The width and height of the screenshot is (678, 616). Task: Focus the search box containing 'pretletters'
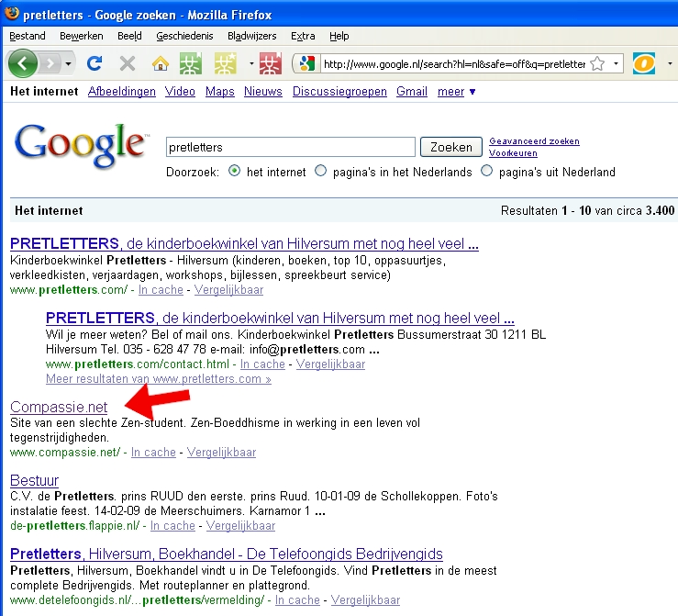click(x=291, y=147)
